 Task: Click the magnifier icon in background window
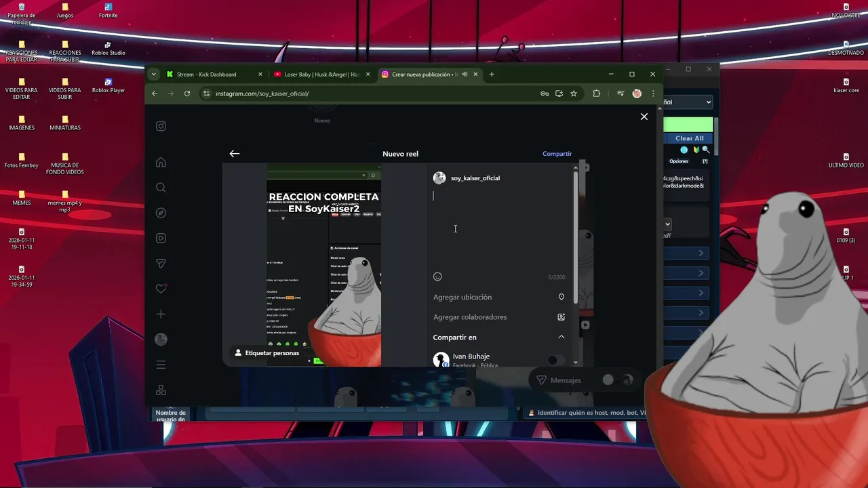point(706,150)
